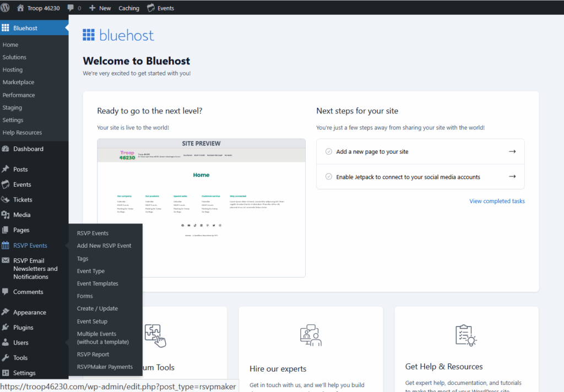Viewport: 564px width, 392px height.
Task: Click the Users person icon
Action: [x=6, y=342]
